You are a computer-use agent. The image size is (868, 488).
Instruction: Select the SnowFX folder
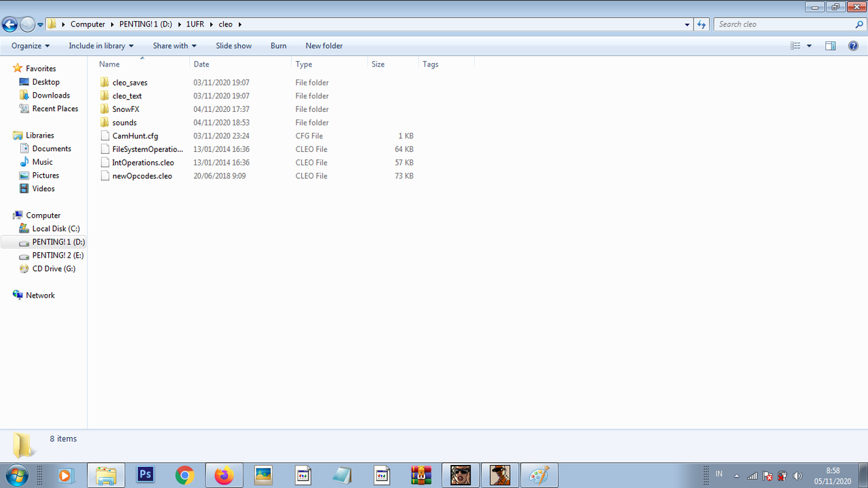click(125, 109)
